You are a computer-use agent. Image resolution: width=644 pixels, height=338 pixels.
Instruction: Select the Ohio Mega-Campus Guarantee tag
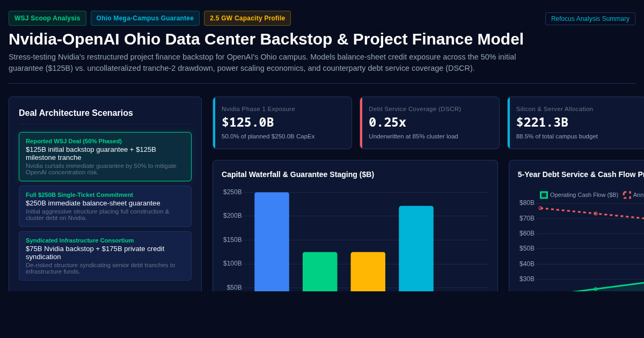point(145,18)
